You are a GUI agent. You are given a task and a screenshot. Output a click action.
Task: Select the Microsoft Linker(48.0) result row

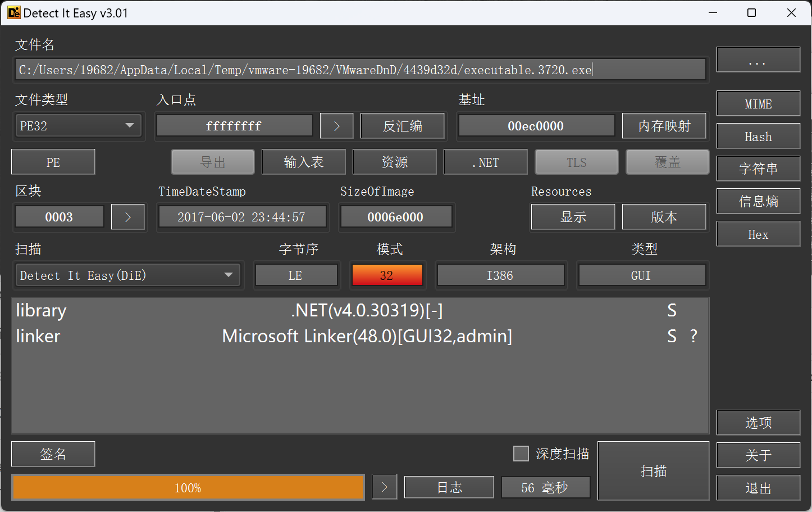[x=360, y=336]
